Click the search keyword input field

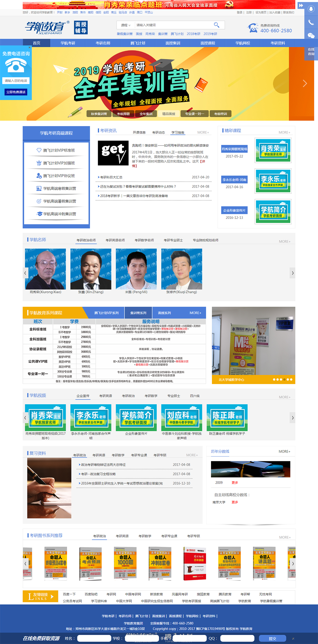173,25
